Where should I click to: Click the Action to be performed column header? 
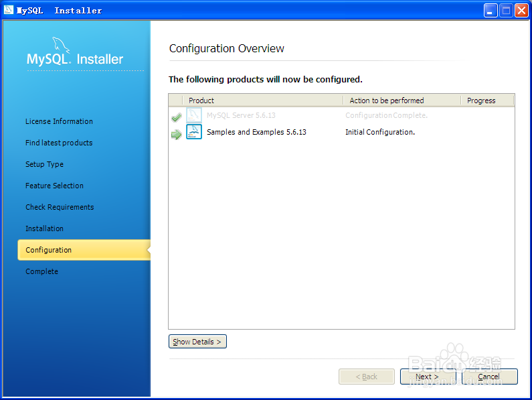(x=402, y=101)
